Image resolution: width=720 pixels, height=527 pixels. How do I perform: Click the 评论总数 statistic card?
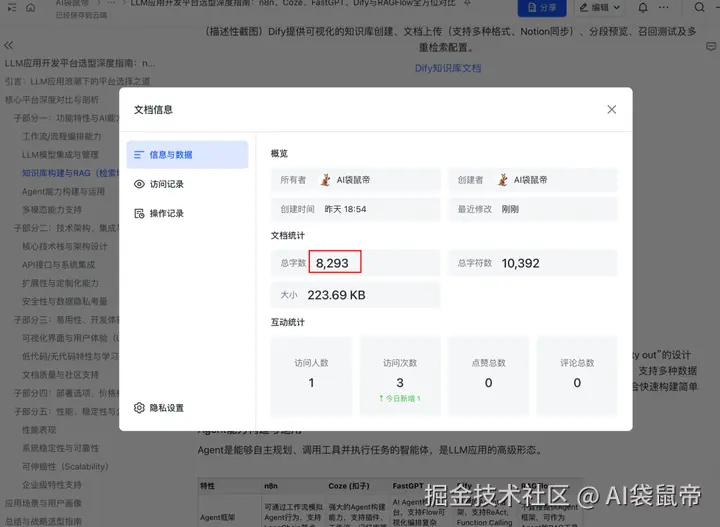577,376
